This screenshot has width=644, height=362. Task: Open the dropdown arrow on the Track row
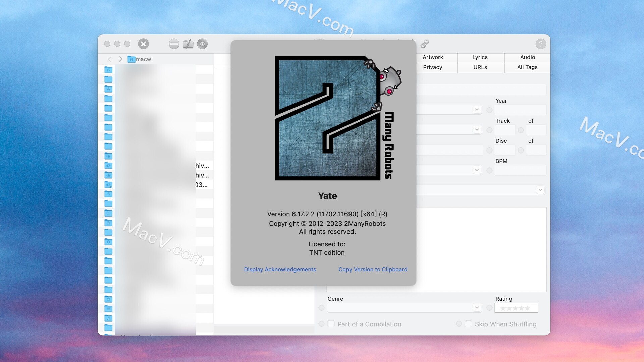[477, 130]
